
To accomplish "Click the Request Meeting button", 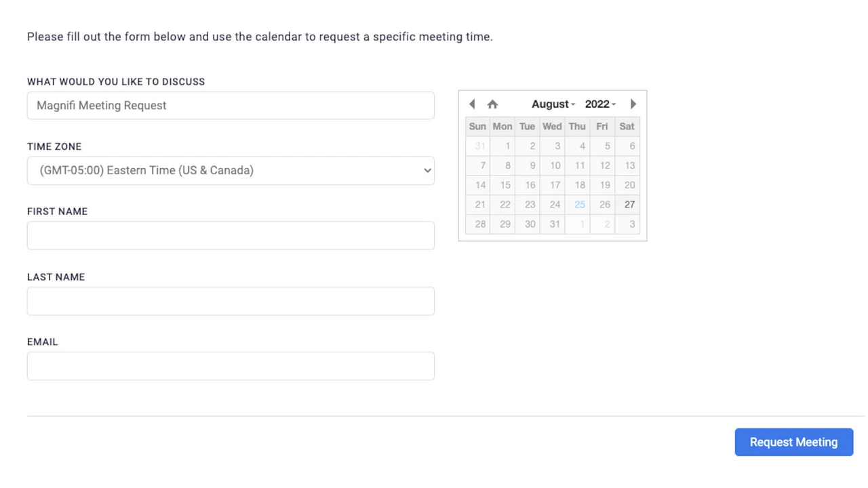I will pos(793,442).
